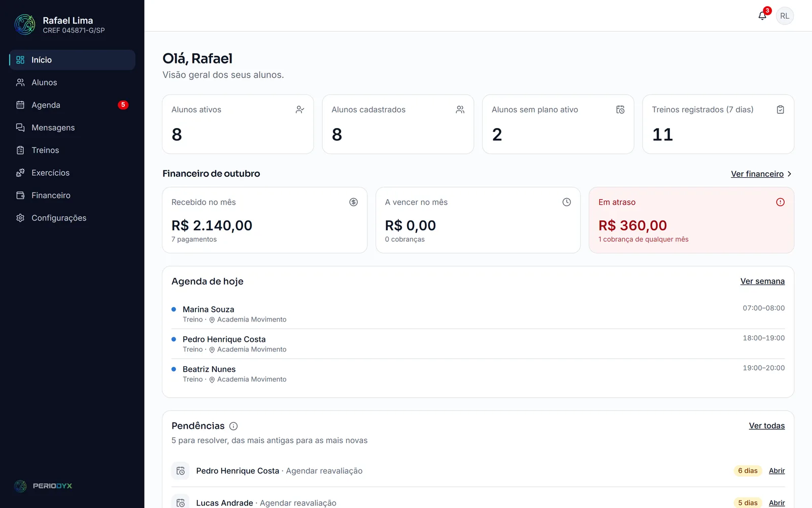Click the R$ 360,00 overdue amount
This screenshot has width=812, height=508.
coord(632,226)
